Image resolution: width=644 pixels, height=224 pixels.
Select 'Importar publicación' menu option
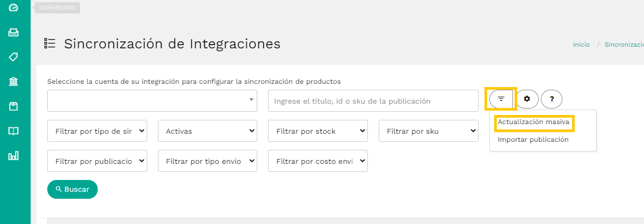(533, 140)
